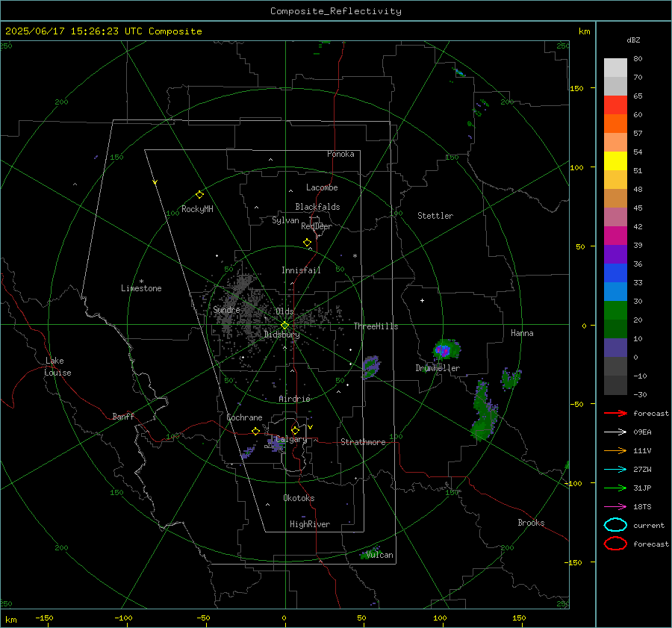Click the Sylvan label
Viewport: 672px width, 628px height.
point(285,221)
